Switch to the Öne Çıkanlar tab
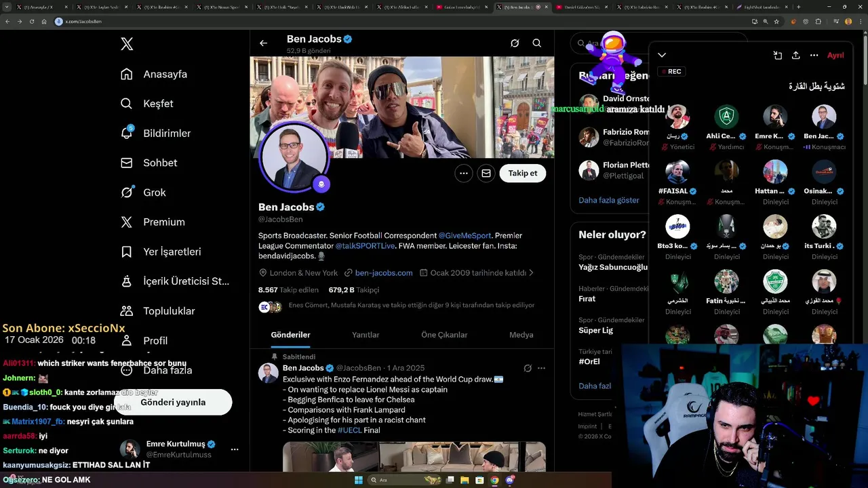 [x=444, y=335]
